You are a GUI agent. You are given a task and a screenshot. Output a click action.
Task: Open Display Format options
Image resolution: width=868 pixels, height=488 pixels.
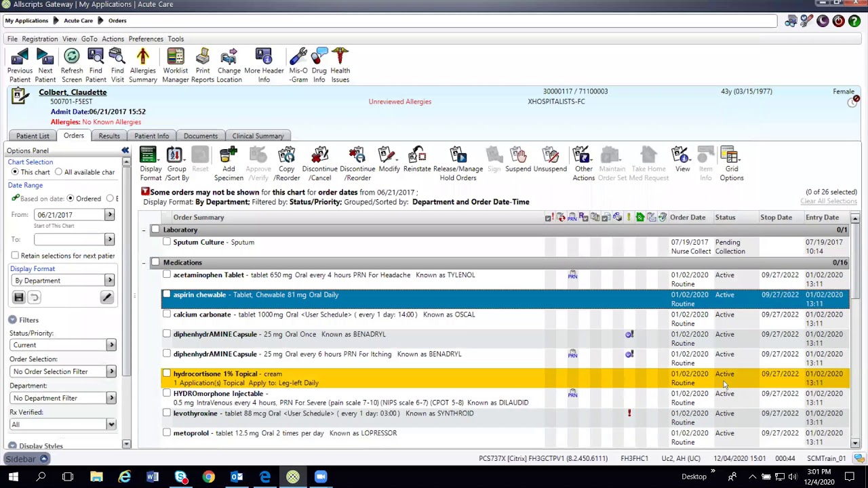151,163
